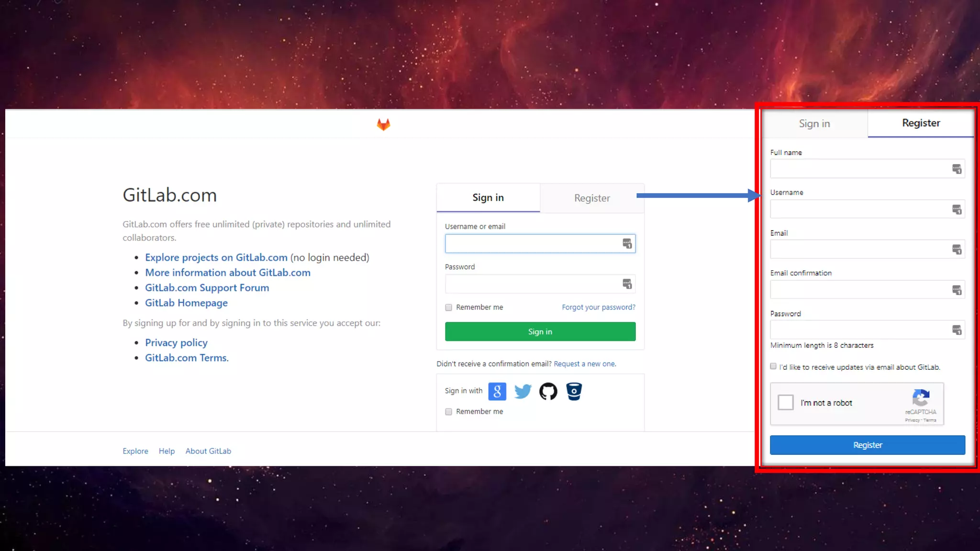Click password manager icon in register Username field
The width and height of the screenshot is (980, 551).
957,209
